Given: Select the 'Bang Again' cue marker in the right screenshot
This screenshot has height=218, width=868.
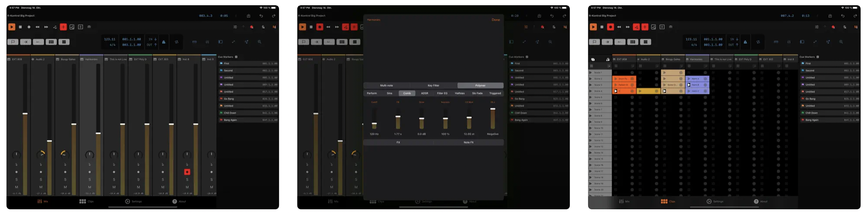Looking at the screenshot, I should click(830, 120).
